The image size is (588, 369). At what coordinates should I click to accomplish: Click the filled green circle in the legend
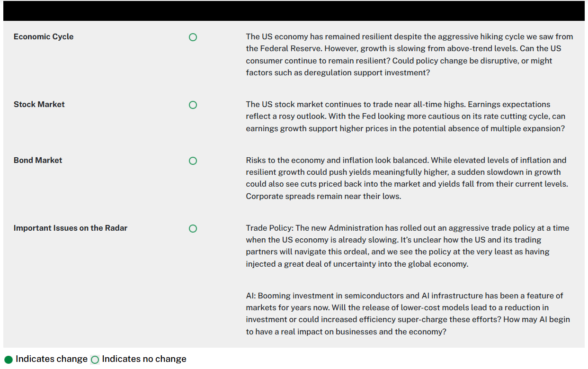coord(9,360)
